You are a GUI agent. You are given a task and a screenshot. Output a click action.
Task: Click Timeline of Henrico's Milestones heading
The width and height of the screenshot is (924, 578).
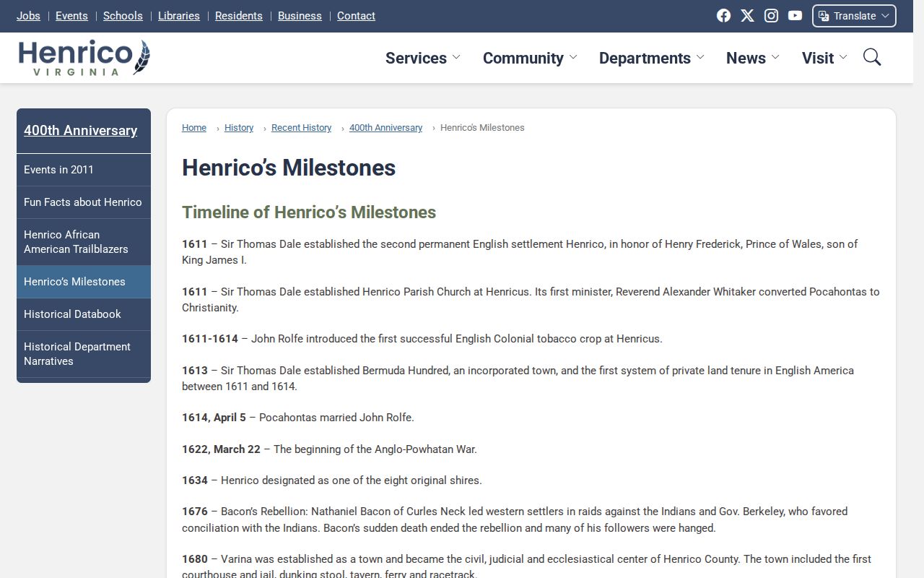[309, 212]
